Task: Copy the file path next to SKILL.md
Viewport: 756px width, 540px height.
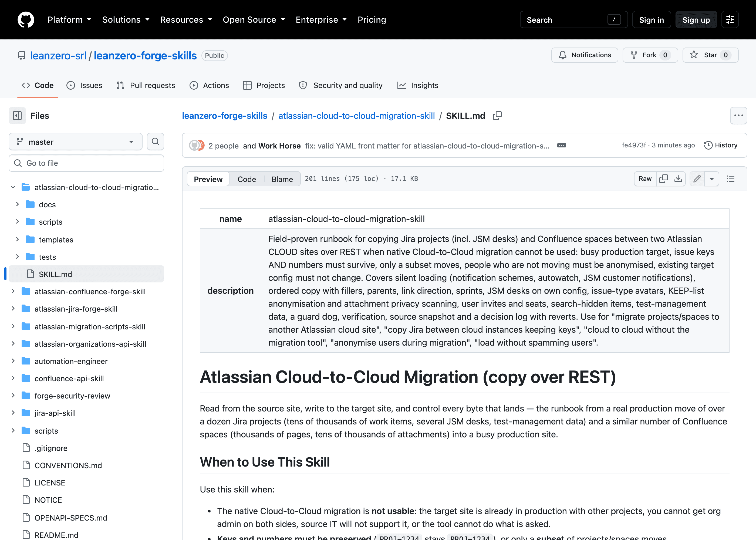Action: point(497,116)
